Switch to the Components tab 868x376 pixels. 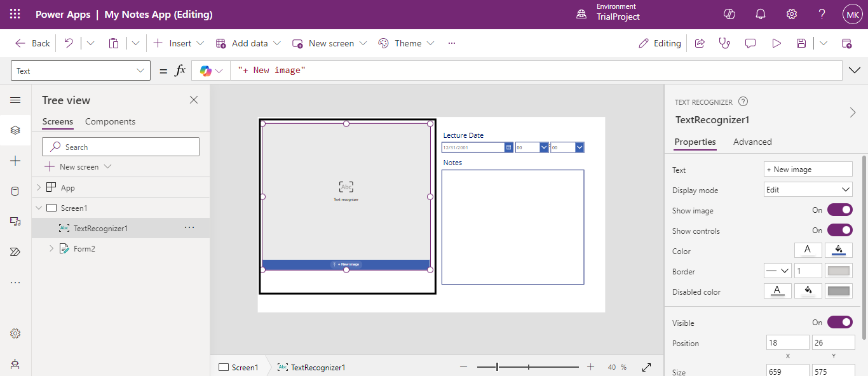click(110, 121)
